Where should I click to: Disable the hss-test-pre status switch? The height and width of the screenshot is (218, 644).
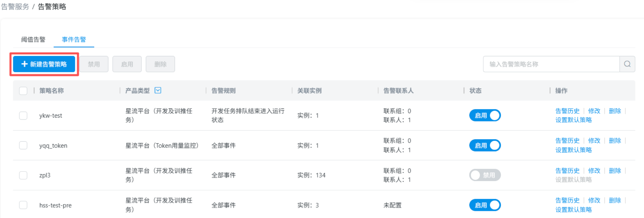point(485,205)
